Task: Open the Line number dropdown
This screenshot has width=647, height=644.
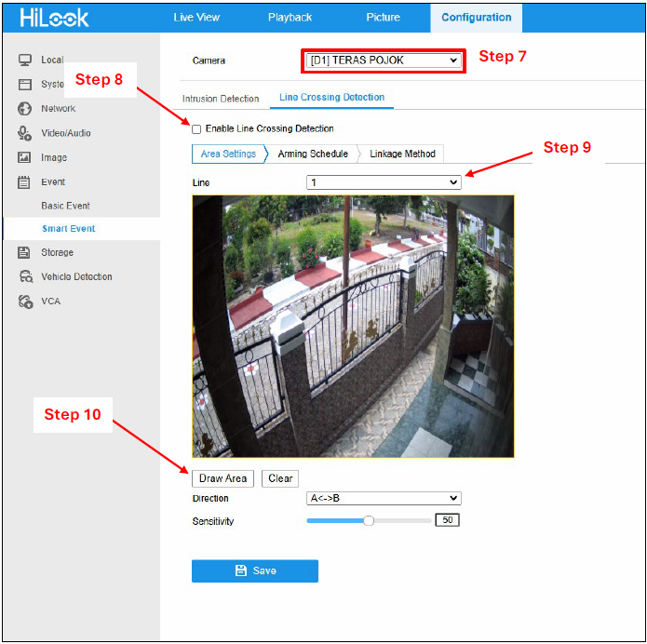Action: 384,182
